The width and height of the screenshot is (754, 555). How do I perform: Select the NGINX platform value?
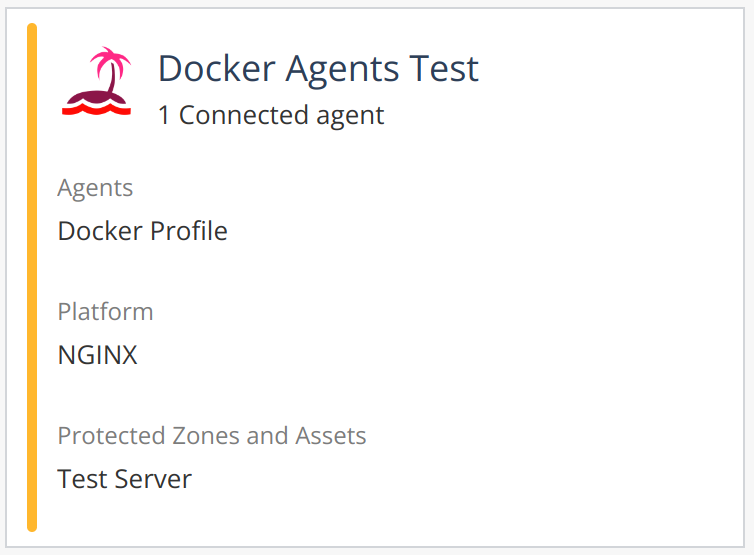pos(97,355)
